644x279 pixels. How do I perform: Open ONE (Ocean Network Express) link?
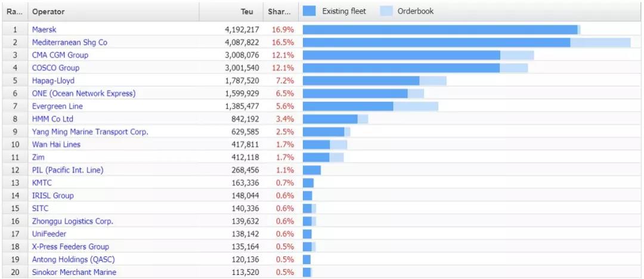point(83,94)
